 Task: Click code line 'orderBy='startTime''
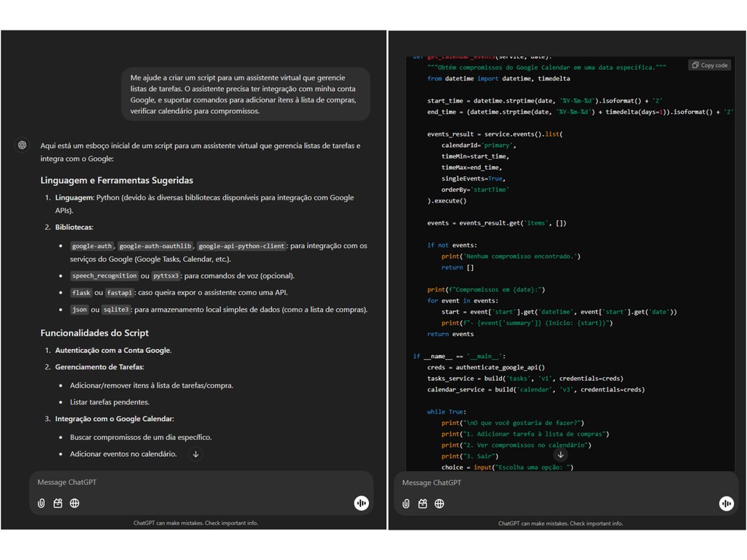pyautogui.click(x=475, y=190)
